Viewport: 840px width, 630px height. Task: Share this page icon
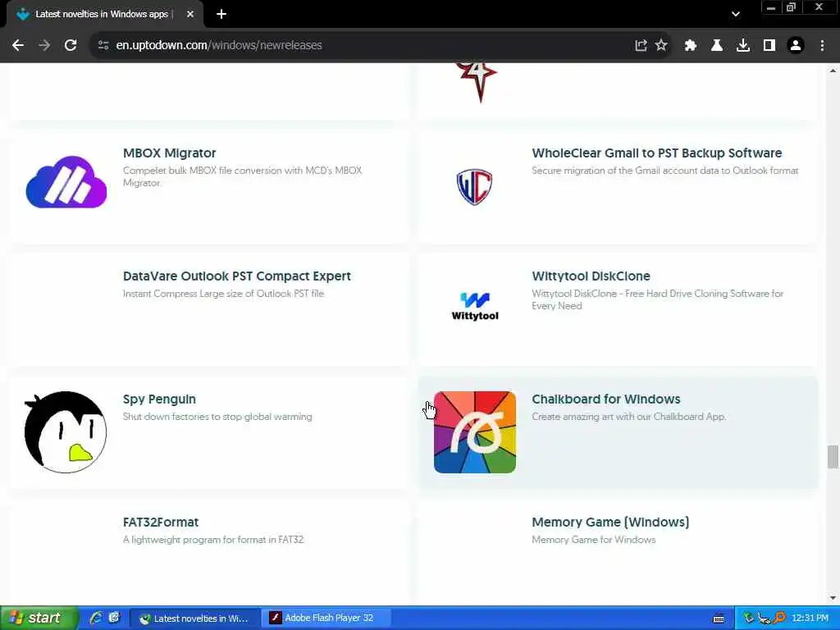point(641,46)
